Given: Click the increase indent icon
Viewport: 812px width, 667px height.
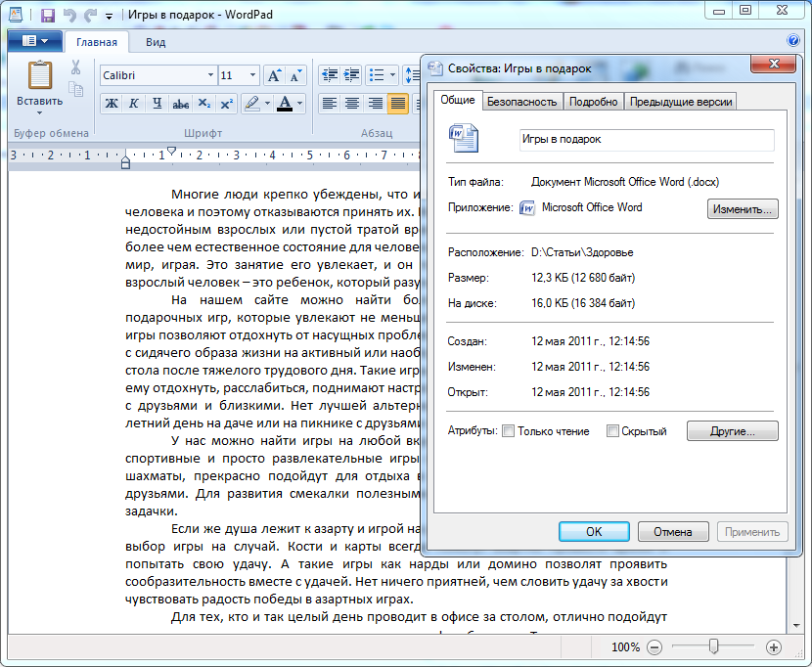Looking at the screenshot, I should point(352,75).
